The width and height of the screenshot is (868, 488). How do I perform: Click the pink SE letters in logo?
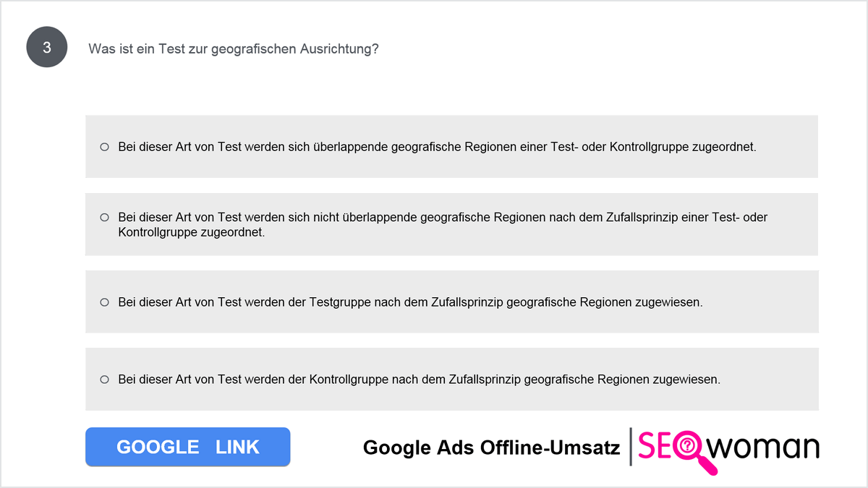click(655, 446)
